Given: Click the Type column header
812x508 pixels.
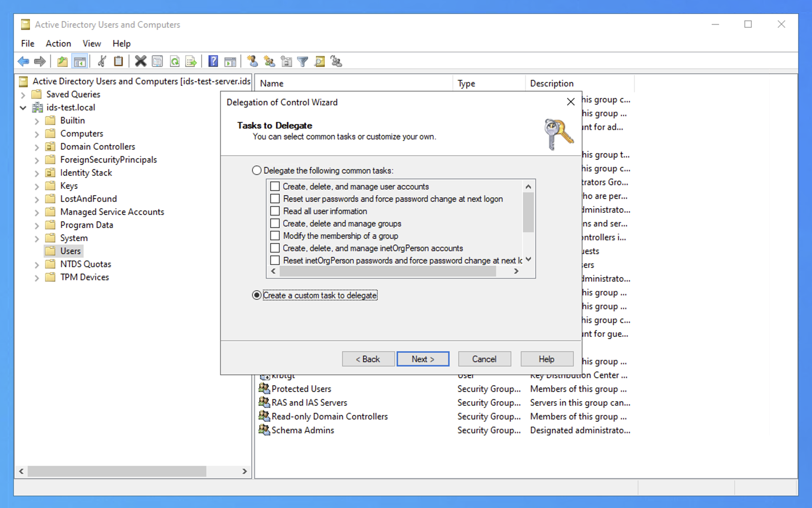Looking at the screenshot, I should pos(489,83).
